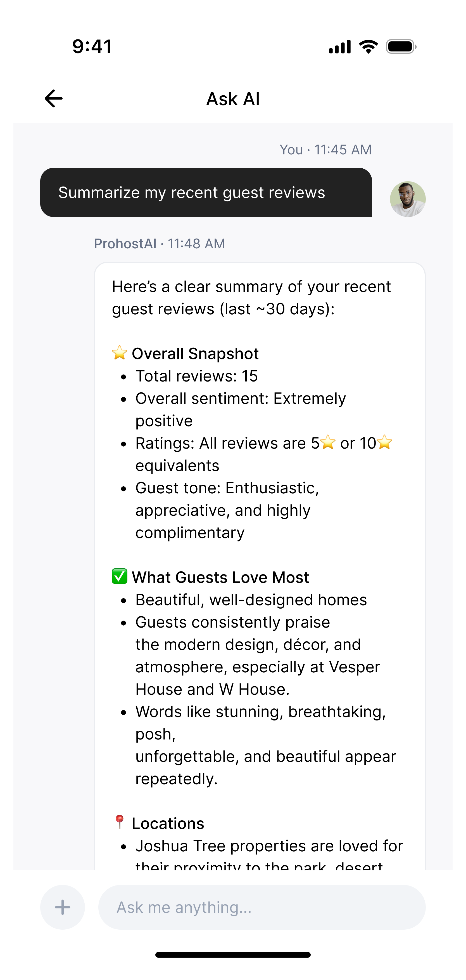This screenshot has height=980, width=466.
Task: Click the red pin emoji by Locations
Action: (119, 822)
